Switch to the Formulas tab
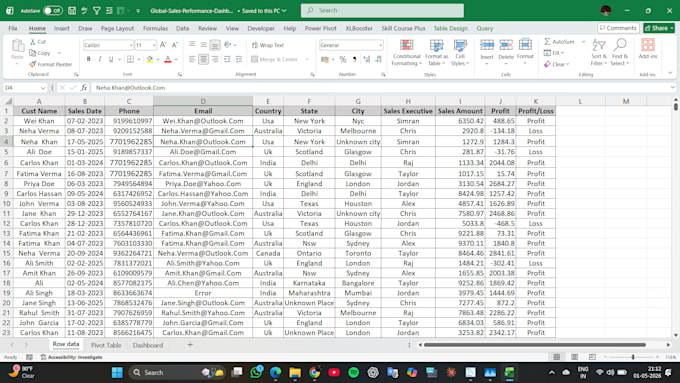Image resolution: width=680 pixels, height=383 pixels. (x=155, y=28)
